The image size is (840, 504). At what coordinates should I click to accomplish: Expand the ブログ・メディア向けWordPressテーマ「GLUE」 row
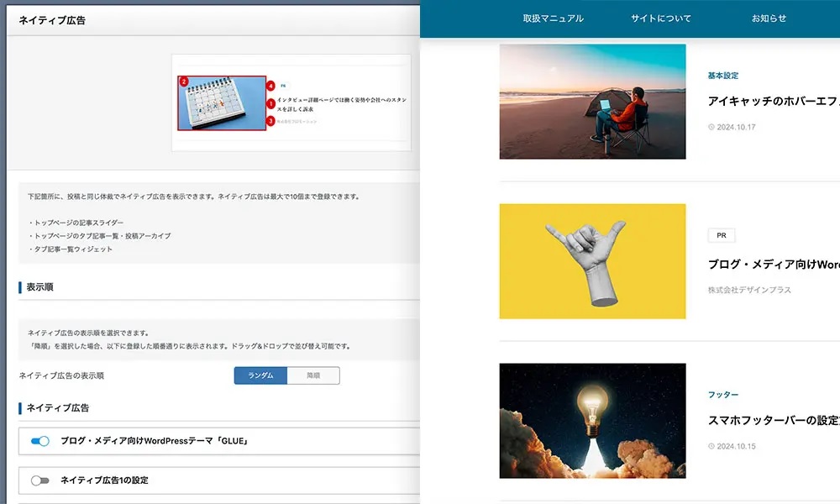(x=219, y=441)
